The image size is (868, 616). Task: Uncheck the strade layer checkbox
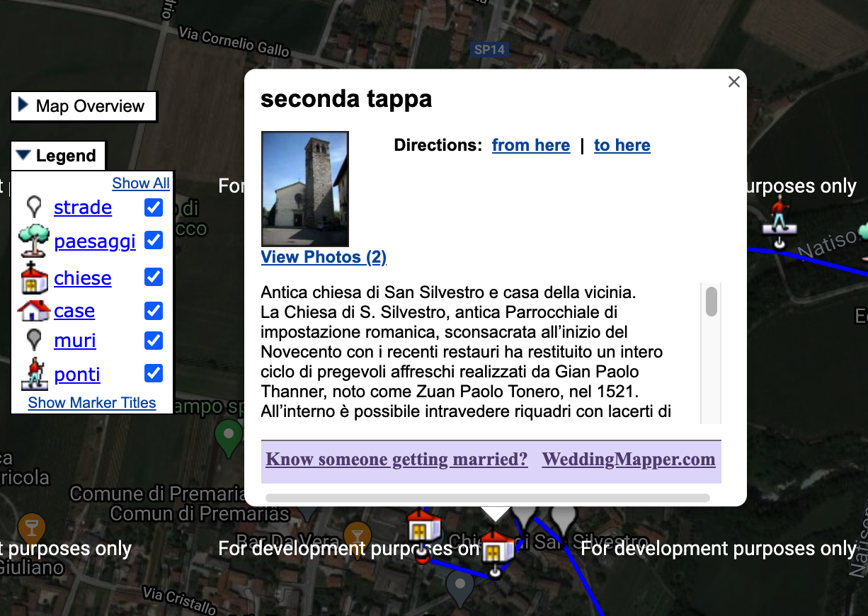154,207
